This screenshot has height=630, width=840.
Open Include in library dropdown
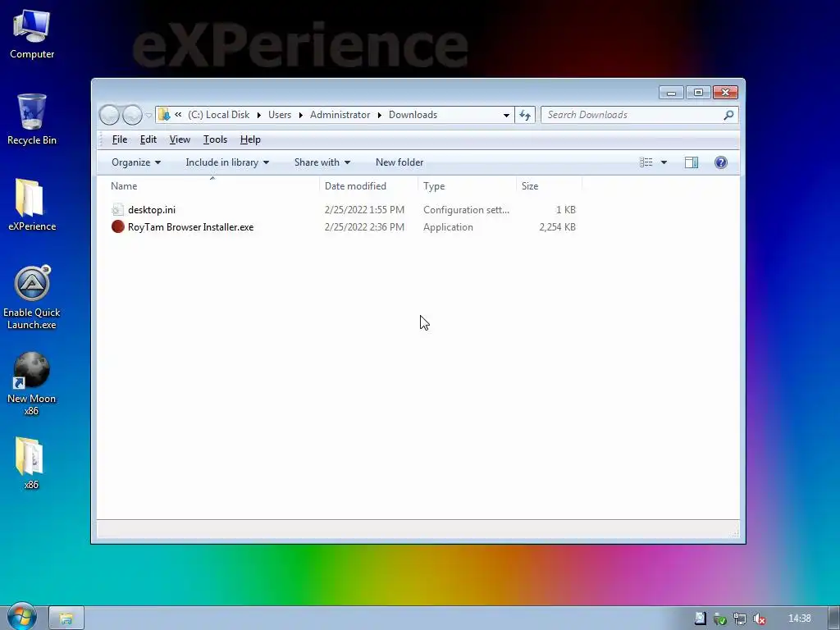(x=227, y=162)
